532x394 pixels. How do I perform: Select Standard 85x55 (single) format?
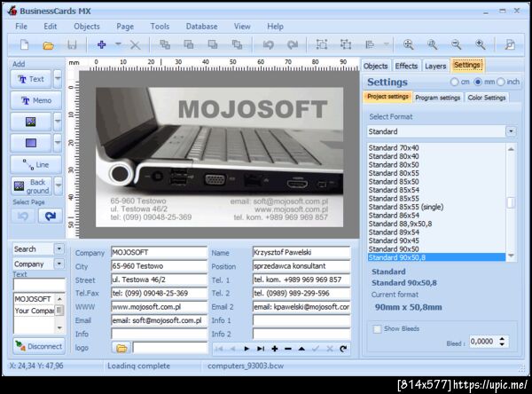(406, 207)
